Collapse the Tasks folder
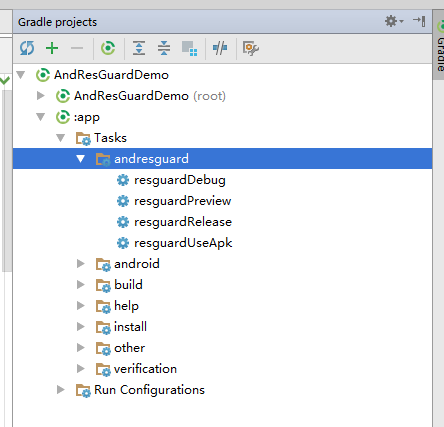 60,138
